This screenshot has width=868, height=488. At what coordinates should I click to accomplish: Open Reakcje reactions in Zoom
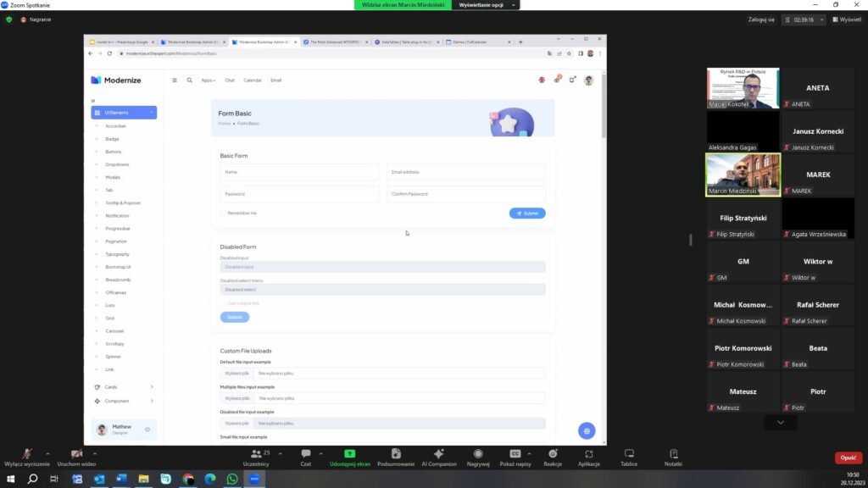pyautogui.click(x=553, y=454)
